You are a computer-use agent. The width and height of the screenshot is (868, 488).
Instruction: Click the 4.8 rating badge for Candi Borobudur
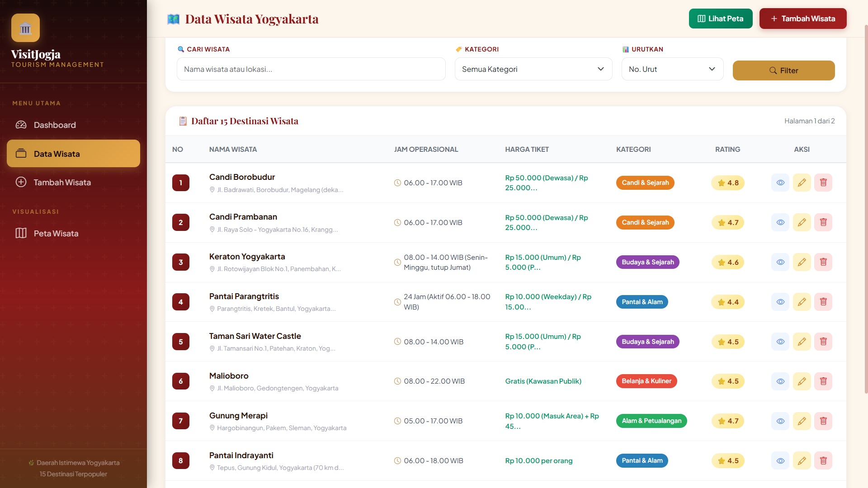pyautogui.click(x=728, y=183)
